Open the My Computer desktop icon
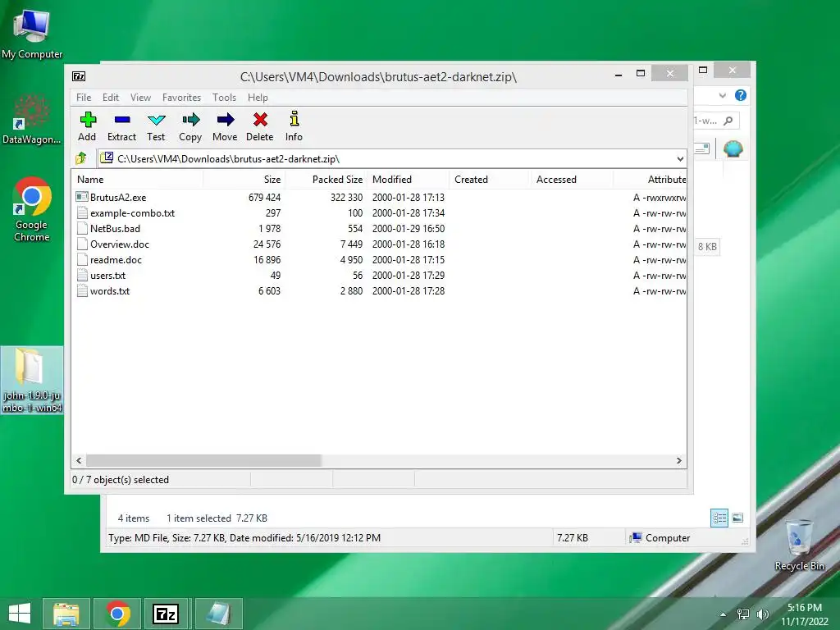The width and height of the screenshot is (840, 630). click(x=32, y=34)
